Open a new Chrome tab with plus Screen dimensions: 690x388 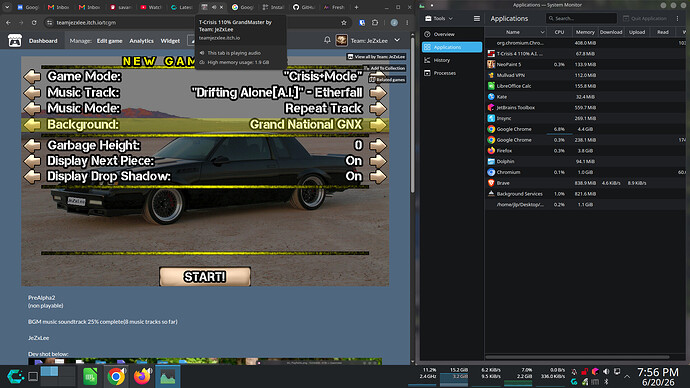click(x=356, y=7)
